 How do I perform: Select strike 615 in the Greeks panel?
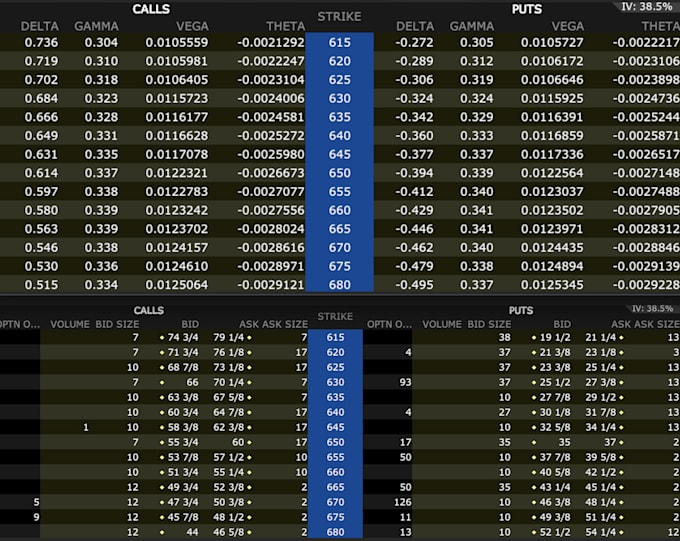pyautogui.click(x=340, y=43)
